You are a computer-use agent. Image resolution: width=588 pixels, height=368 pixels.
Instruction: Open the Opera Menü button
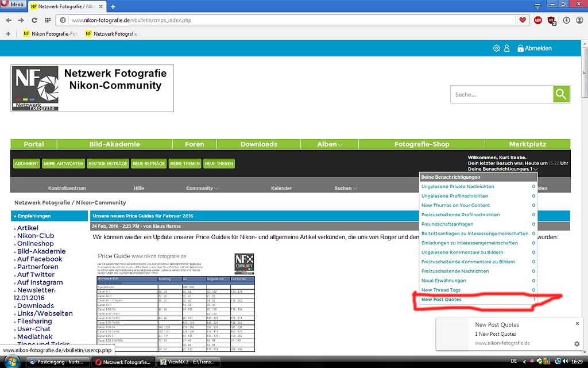tap(13, 5)
